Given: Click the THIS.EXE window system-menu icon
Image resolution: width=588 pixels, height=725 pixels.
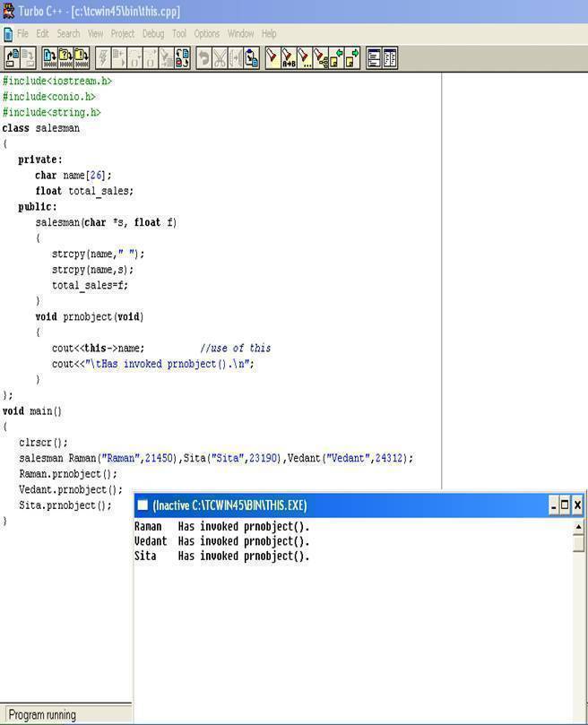Looking at the screenshot, I should [143, 505].
